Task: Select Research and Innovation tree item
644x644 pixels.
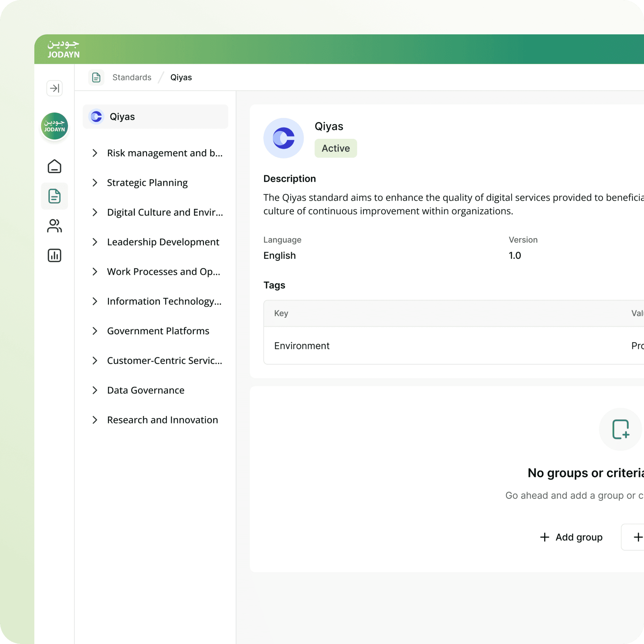Action: point(162,420)
